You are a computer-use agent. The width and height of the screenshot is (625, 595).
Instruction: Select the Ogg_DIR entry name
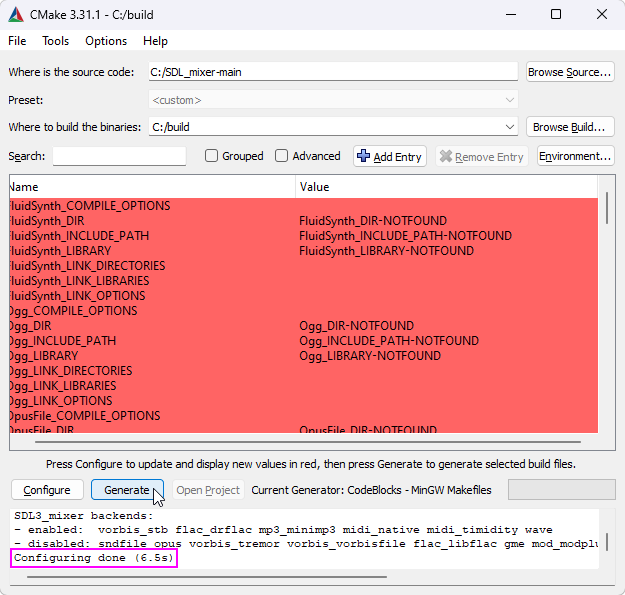click(31, 326)
